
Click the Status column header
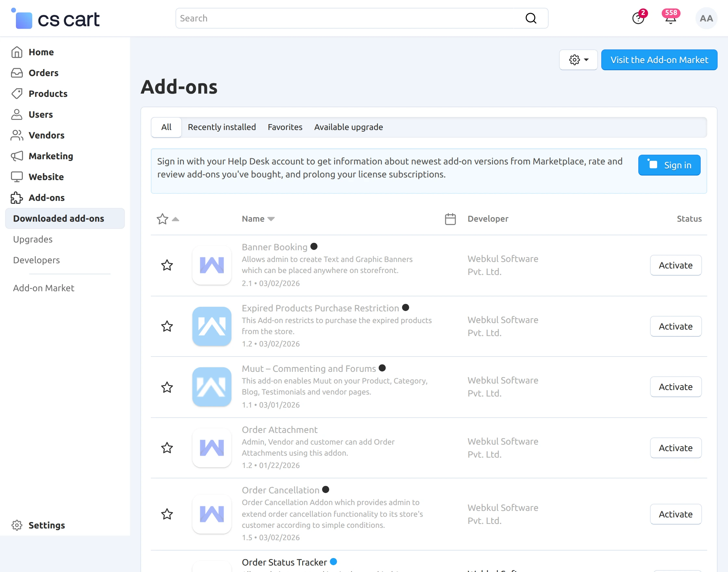point(689,219)
